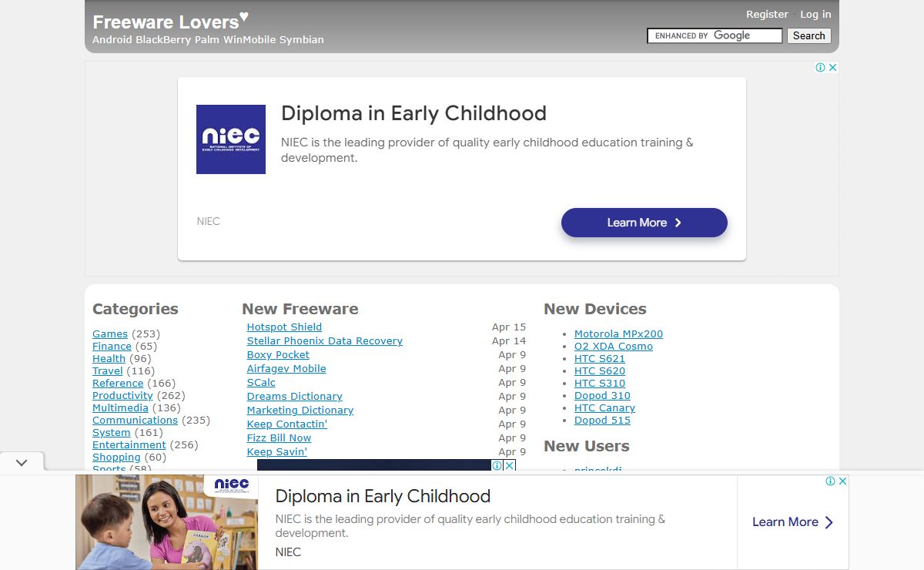Click the platform list subtitle under site title
The image size is (924, 570).
point(208,39)
